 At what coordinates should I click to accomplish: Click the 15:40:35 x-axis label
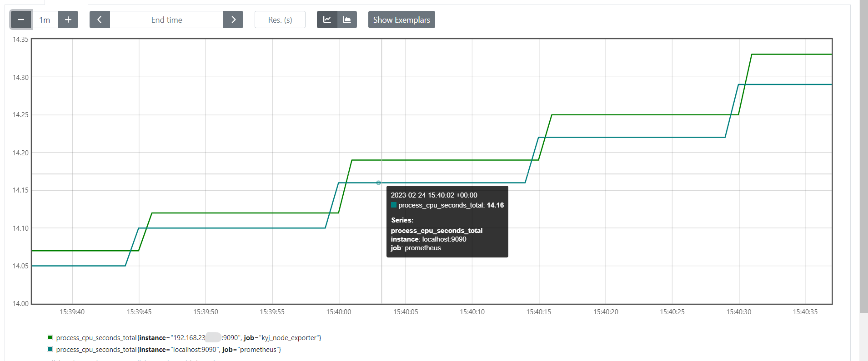[x=805, y=312]
